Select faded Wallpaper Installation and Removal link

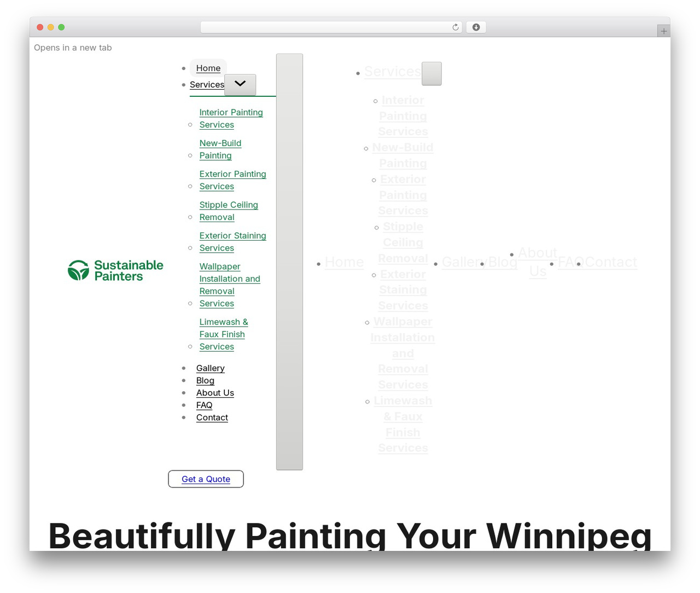(x=403, y=353)
